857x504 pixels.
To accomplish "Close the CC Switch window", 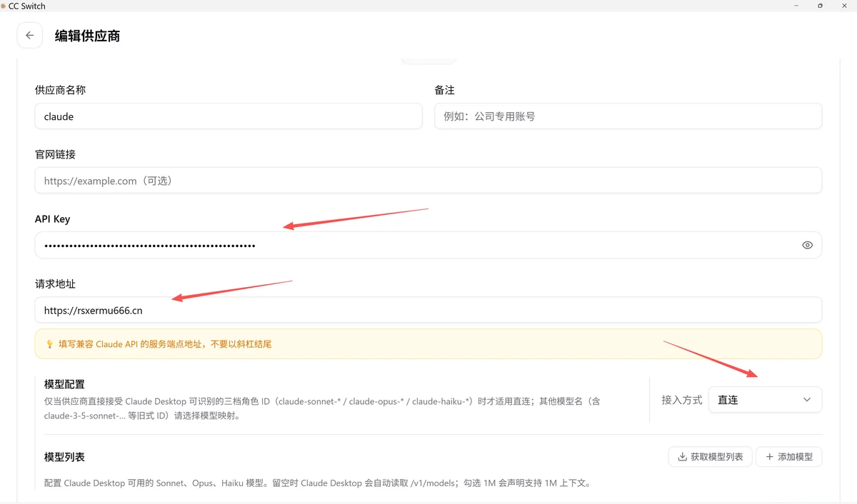I will point(843,6).
